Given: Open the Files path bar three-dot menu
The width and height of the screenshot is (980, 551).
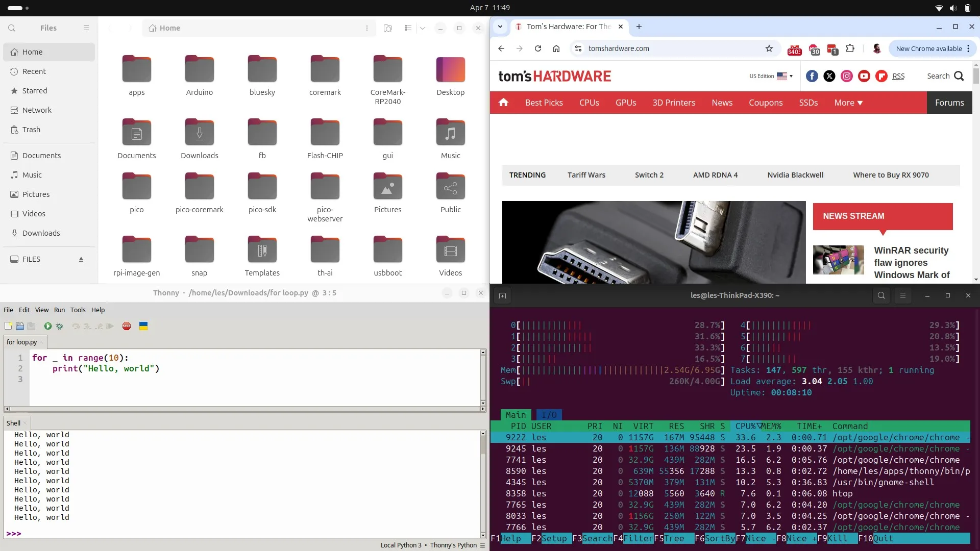Looking at the screenshot, I should pyautogui.click(x=367, y=28).
